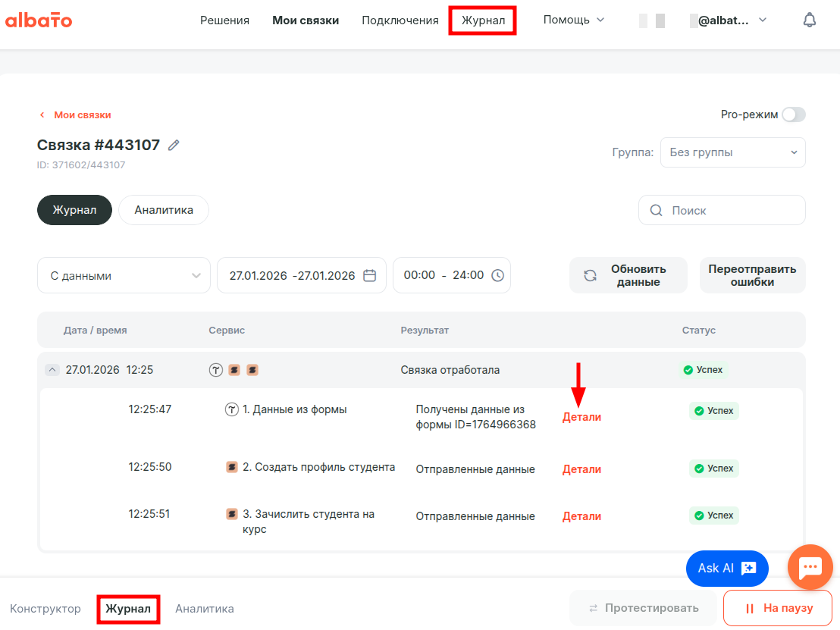Click the calendar icon in date range field

[370, 276]
